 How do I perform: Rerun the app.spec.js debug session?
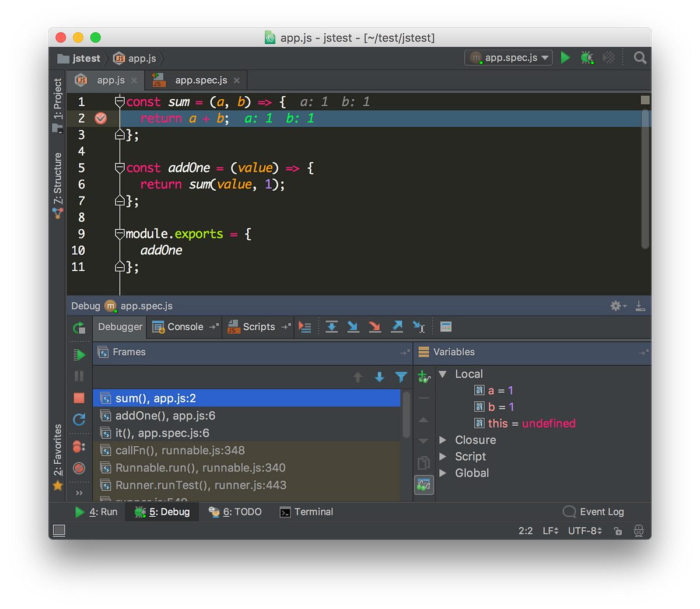pos(80,328)
